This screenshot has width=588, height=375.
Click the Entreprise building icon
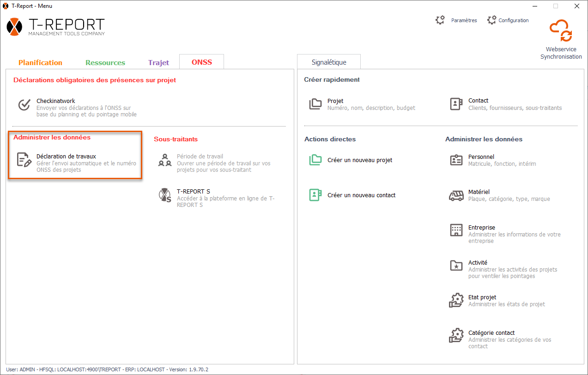(456, 230)
